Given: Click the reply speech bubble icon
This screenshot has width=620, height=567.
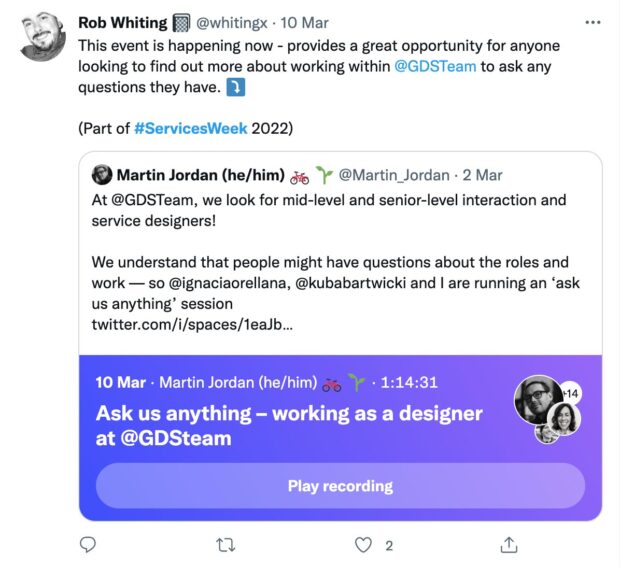Looking at the screenshot, I should point(87,545).
